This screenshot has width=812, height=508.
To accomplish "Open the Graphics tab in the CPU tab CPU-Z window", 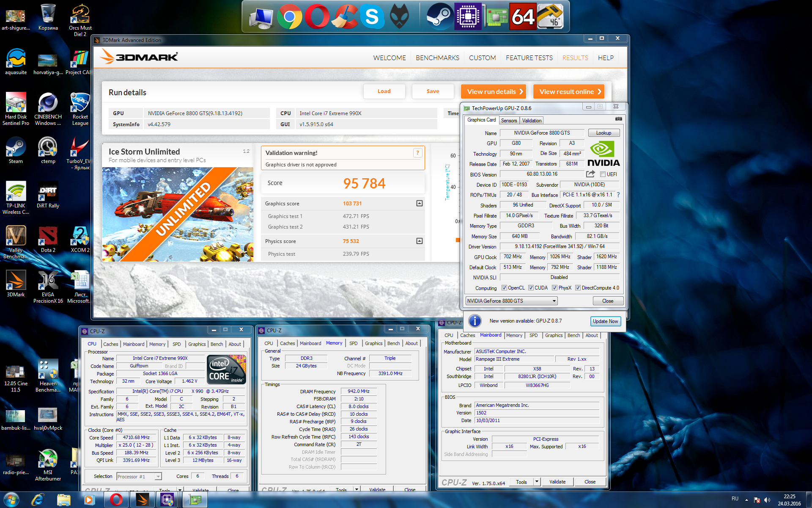I will pyautogui.click(x=197, y=344).
